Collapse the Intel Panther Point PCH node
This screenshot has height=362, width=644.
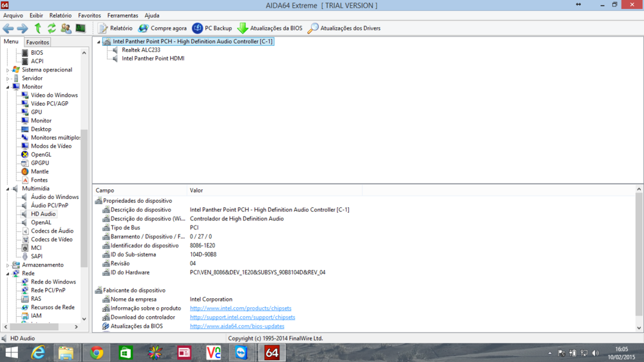point(99,42)
